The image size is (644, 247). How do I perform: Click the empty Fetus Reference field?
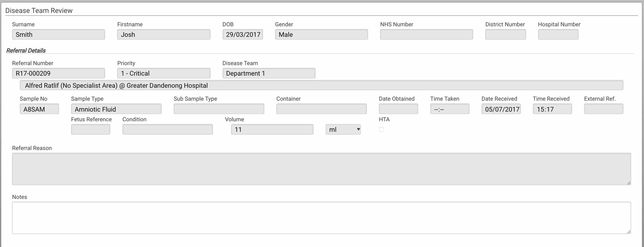click(90, 129)
